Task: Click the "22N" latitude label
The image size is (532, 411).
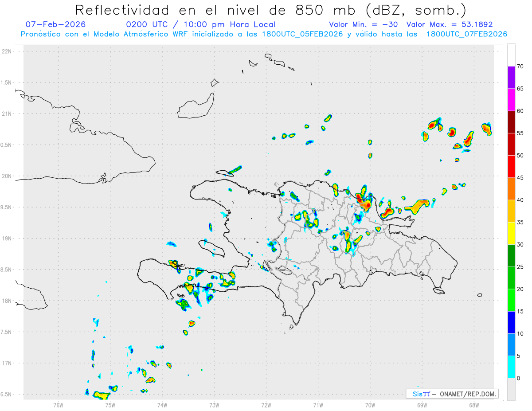Action: [8, 51]
